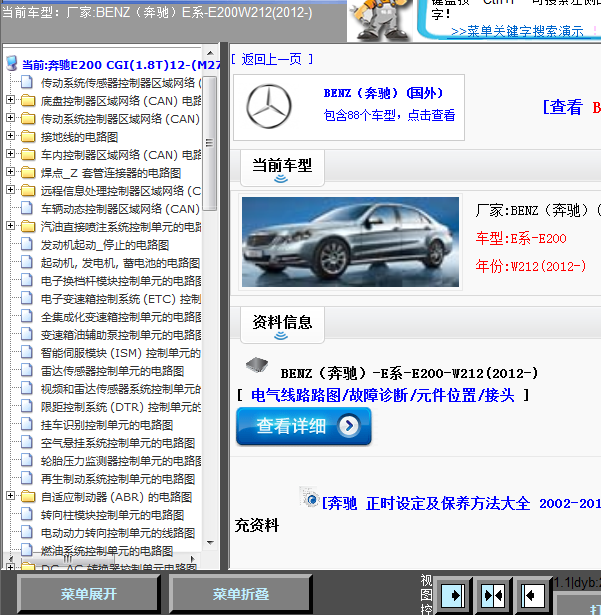
Task: Expand 远程信息处理控制器区域网络 node
Action: pos(11,190)
